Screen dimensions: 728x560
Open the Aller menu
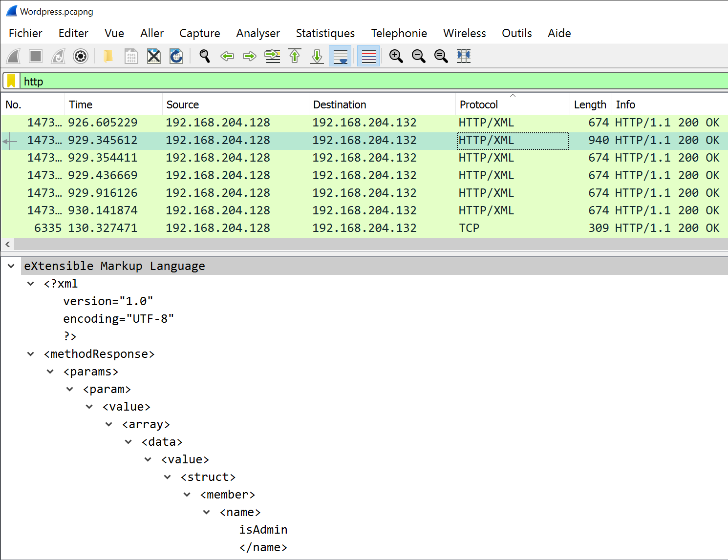pyautogui.click(x=152, y=33)
